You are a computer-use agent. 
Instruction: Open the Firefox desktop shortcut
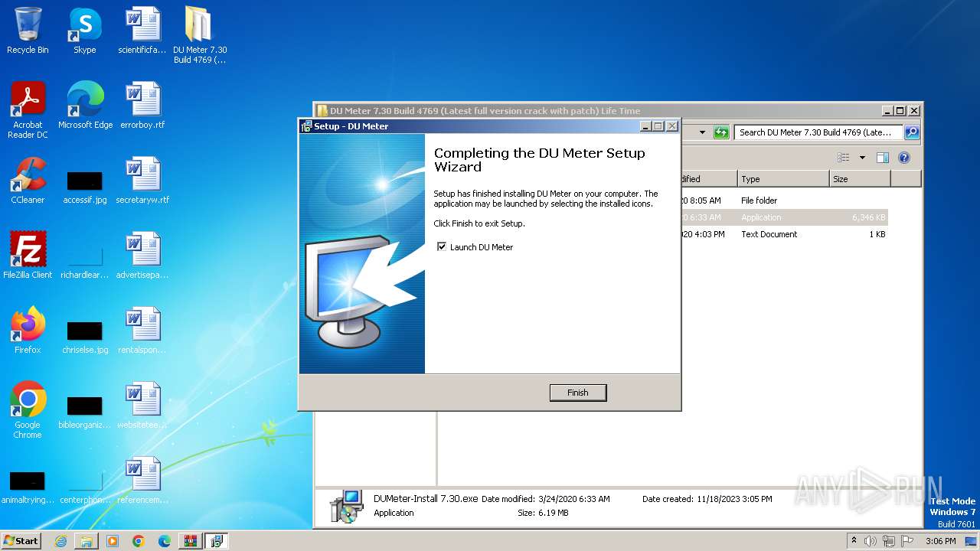[28, 331]
